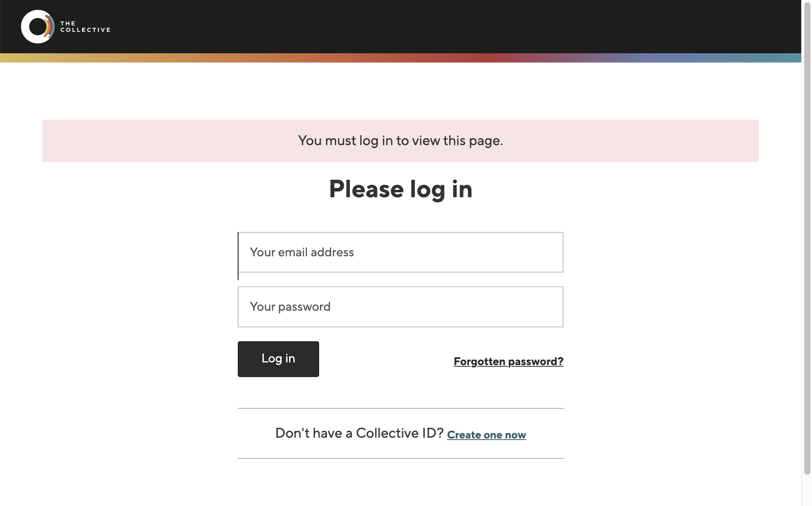
Task: Click the 'Don't have a Collective ID?' text
Action: (359, 433)
